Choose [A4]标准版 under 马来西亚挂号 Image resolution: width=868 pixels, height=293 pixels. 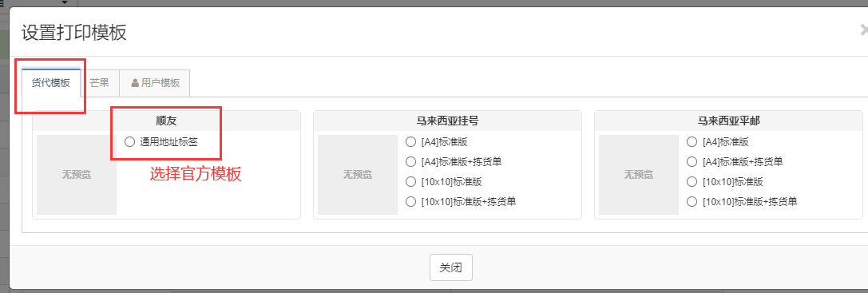pos(410,142)
